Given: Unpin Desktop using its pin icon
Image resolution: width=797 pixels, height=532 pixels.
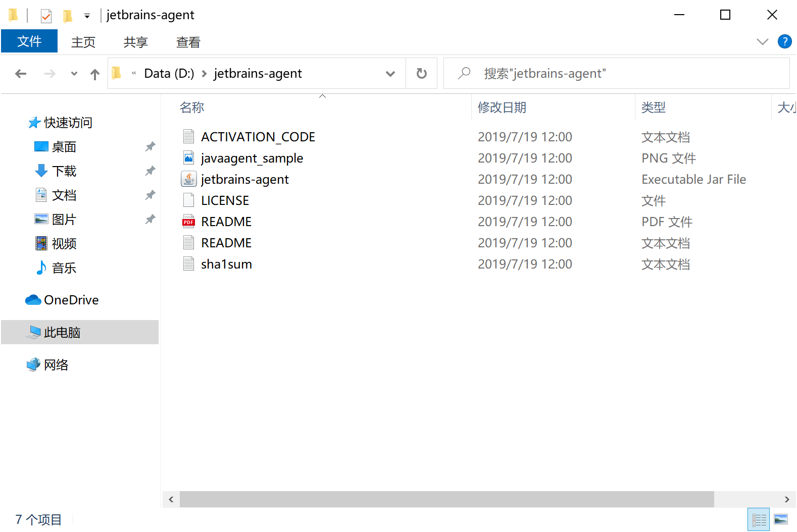Looking at the screenshot, I should (150, 147).
